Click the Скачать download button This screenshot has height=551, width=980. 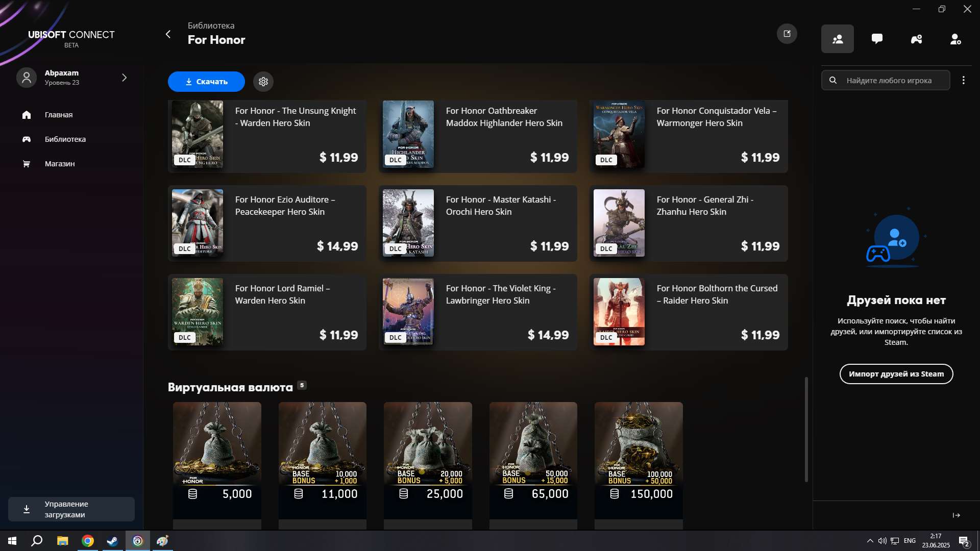tap(206, 82)
